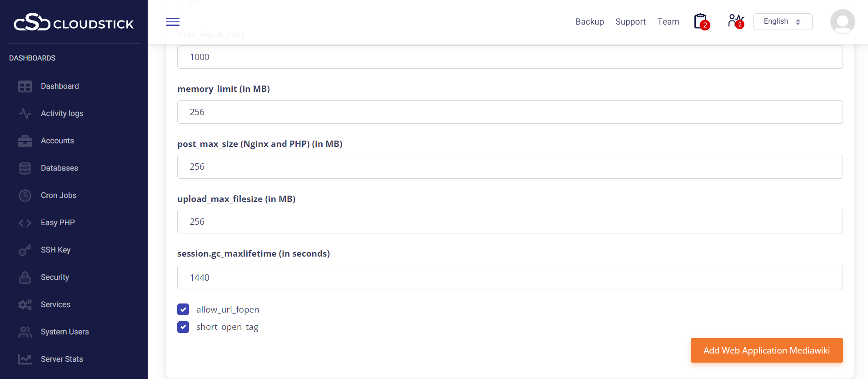Screen dimensions: 868x379
Task: Click the SSH Key icon
Action: point(25,250)
